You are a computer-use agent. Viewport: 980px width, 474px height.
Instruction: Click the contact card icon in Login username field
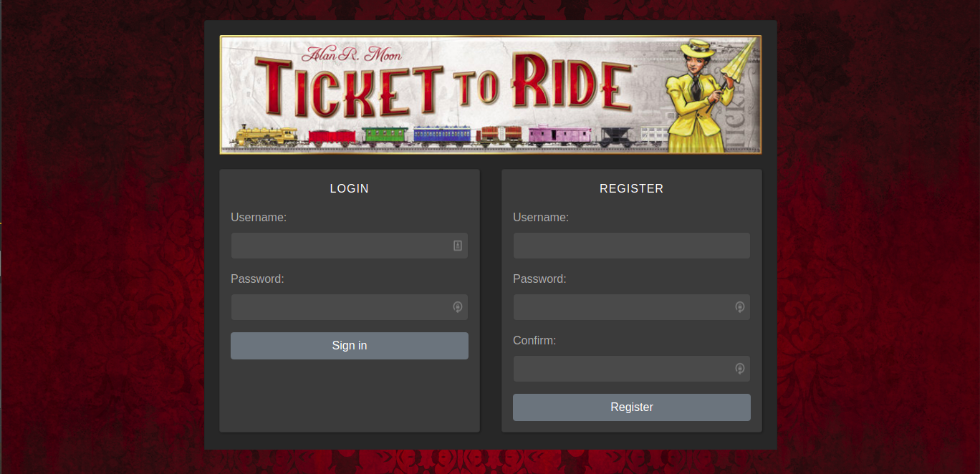click(x=457, y=246)
